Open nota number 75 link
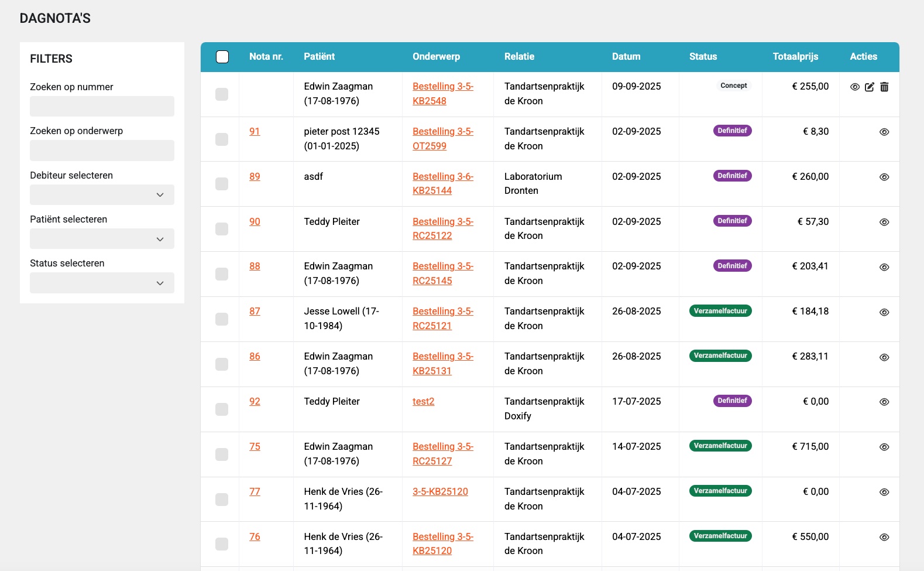Viewport: 924px width, 571px height. [x=255, y=447]
